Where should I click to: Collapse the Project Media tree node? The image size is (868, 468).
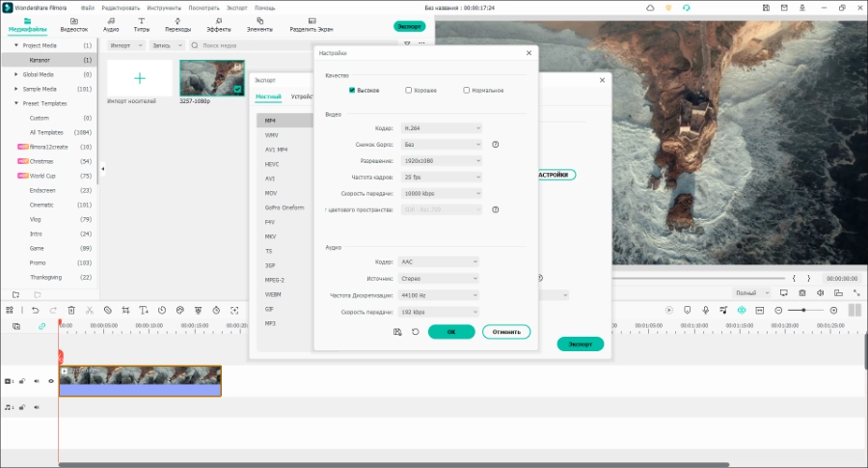(x=16, y=45)
